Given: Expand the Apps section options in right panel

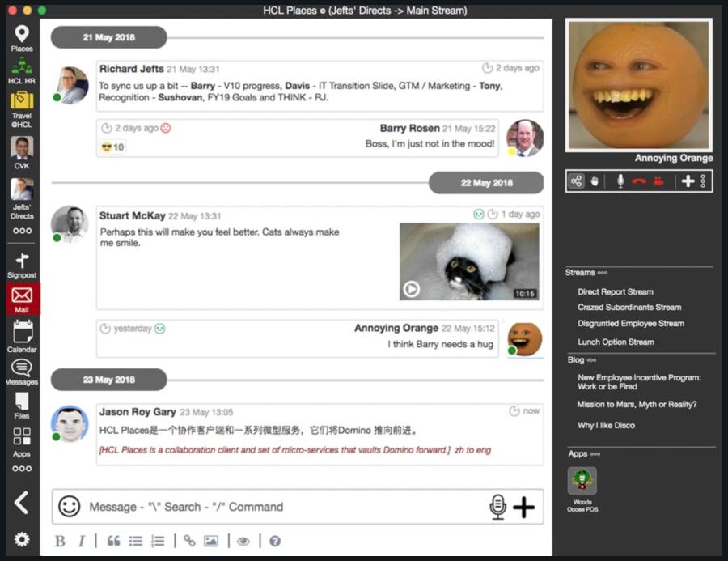Looking at the screenshot, I should [x=595, y=454].
